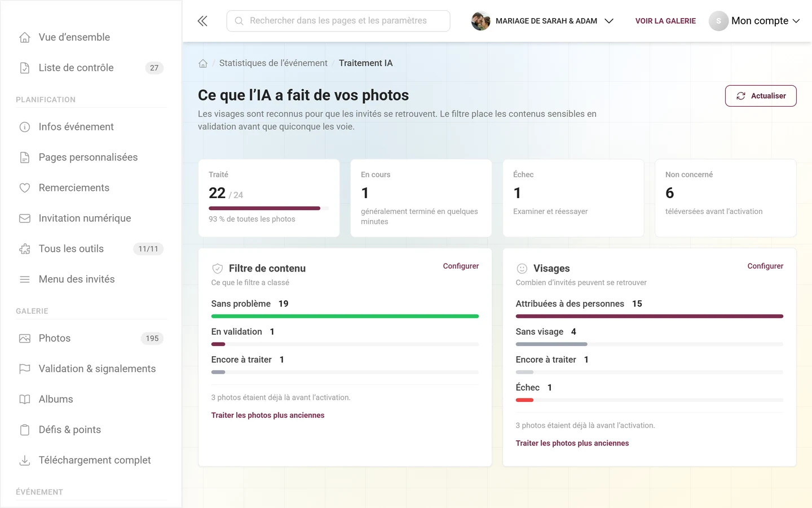Expand the Mon compte menu

pos(754,21)
